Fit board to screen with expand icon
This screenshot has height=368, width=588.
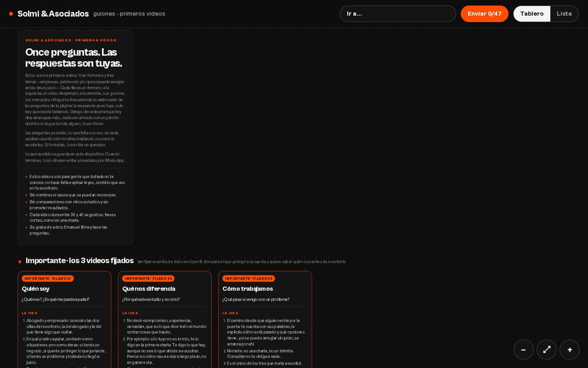click(547, 350)
